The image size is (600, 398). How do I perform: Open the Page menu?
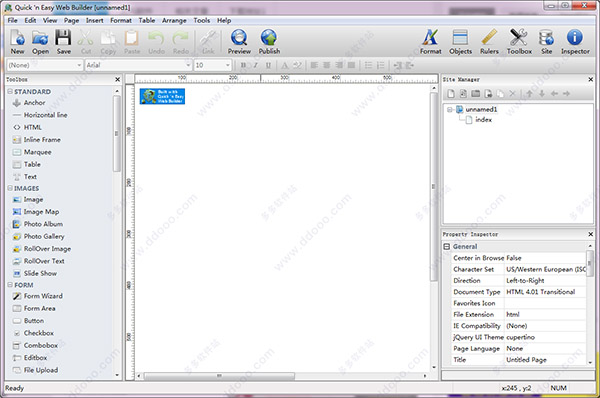72,20
